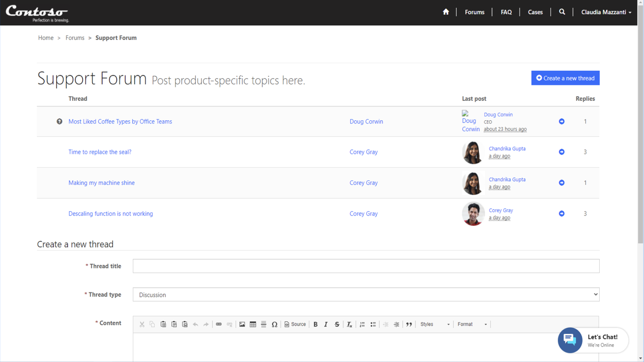644x362 pixels.
Task: Open thread Time to replace the seal?
Action: pyautogui.click(x=100, y=152)
